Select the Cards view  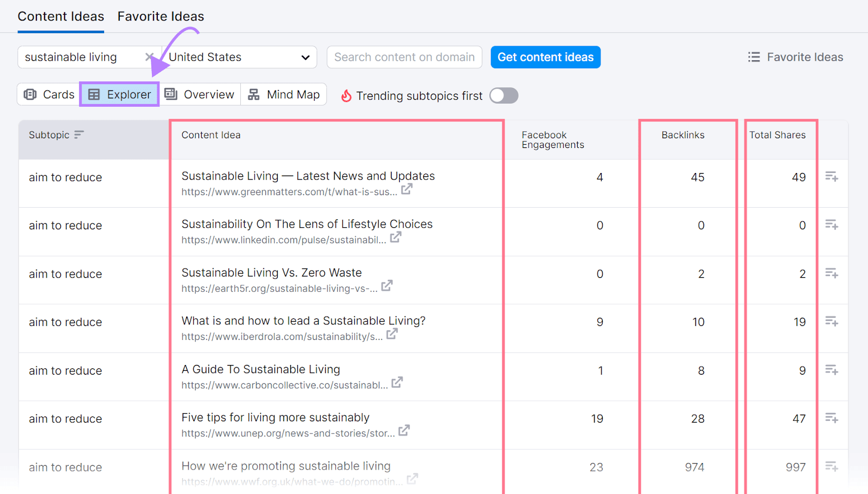[x=49, y=94]
